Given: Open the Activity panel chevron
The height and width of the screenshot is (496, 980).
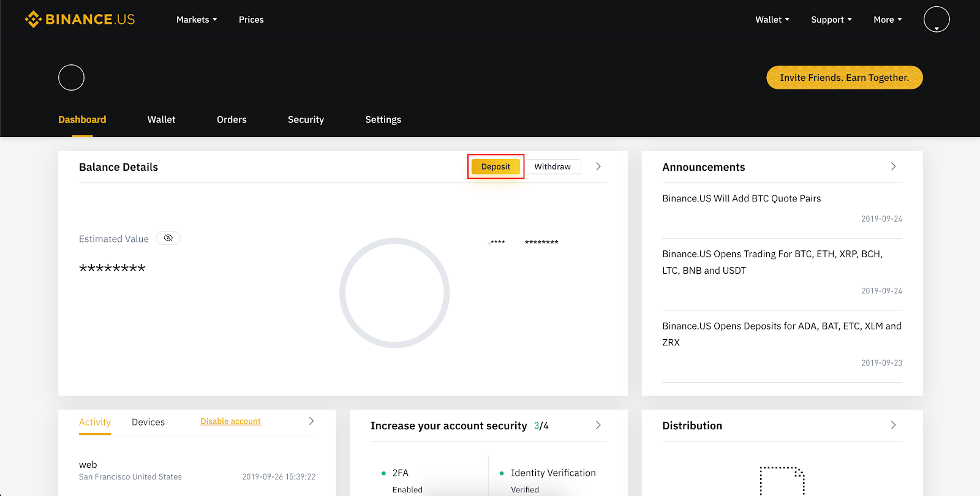Looking at the screenshot, I should tap(311, 421).
